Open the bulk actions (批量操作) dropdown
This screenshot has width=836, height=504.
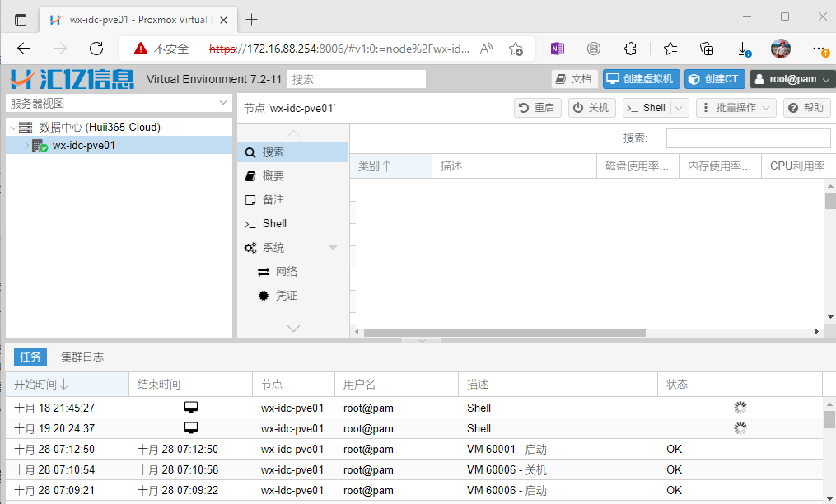pyautogui.click(x=736, y=108)
